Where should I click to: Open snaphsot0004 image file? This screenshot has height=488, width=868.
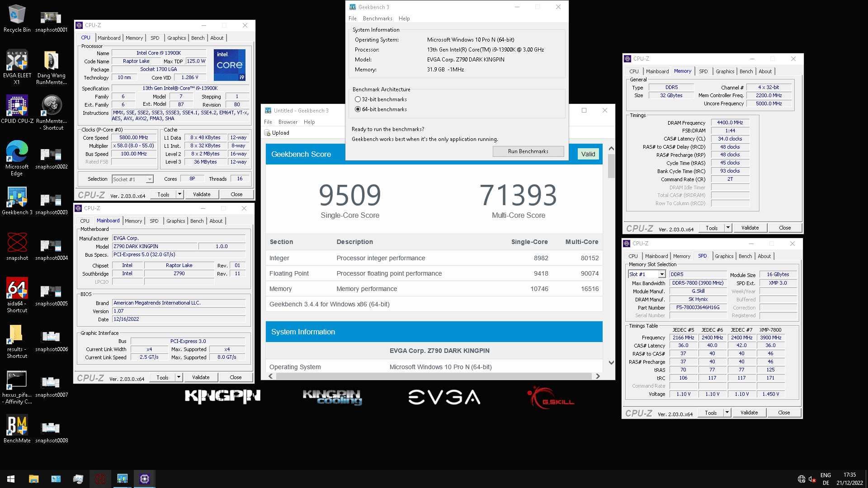(51, 250)
